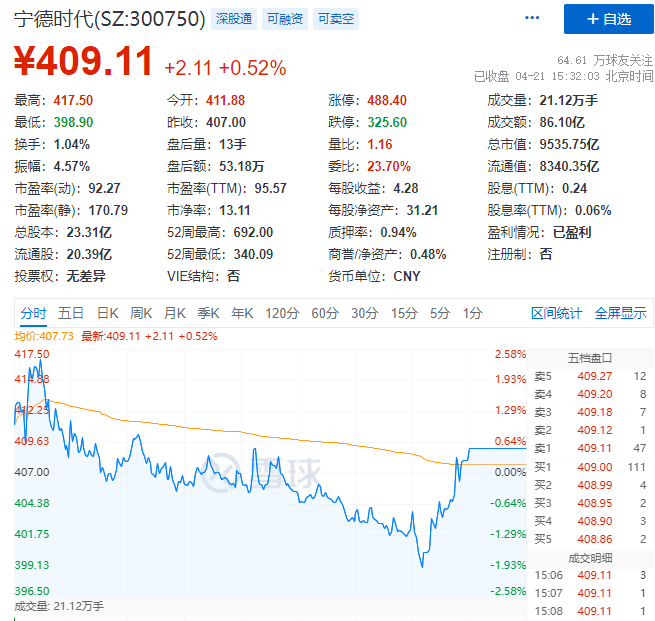Click the chart's 成交量: 21.12万手 volume label

coord(59,606)
